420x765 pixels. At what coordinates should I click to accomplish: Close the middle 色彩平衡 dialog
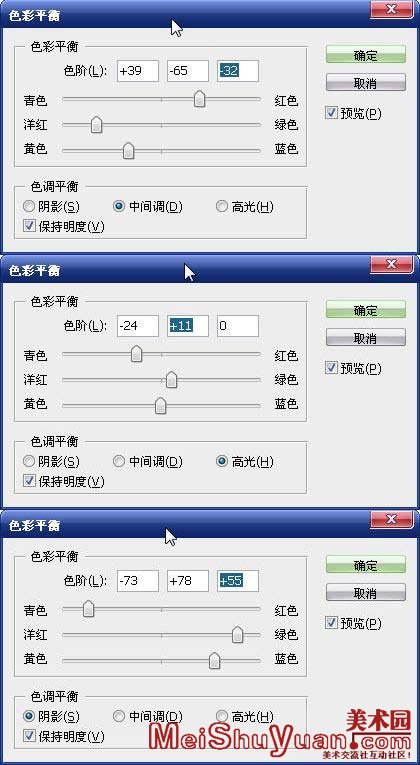[391, 264]
